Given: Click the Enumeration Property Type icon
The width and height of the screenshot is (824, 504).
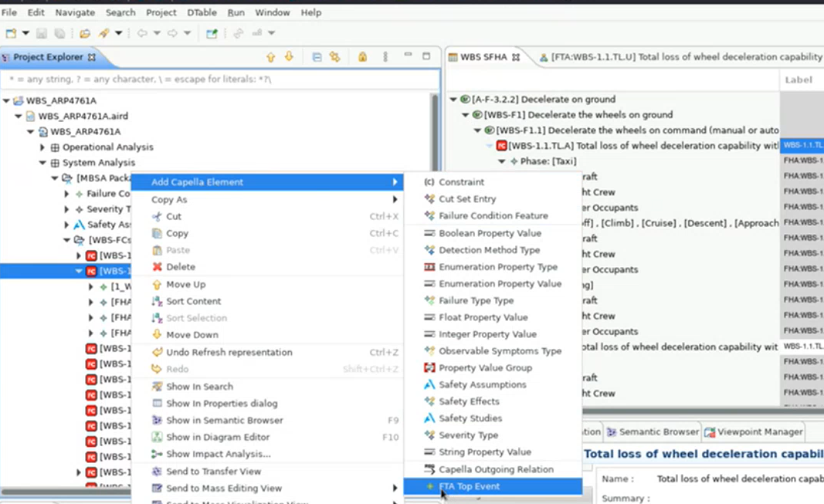Looking at the screenshot, I should (429, 267).
